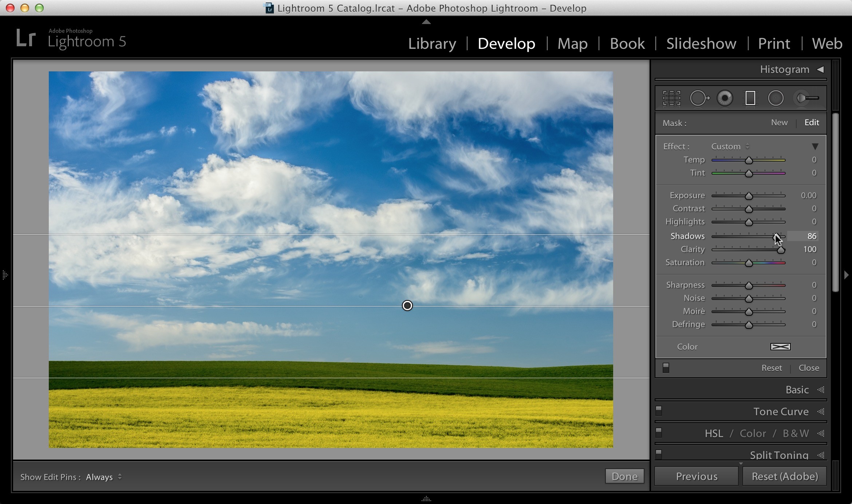Click the Temp slider handle
Image resolution: width=852 pixels, height=504 pixels.
click(x=749, y=160)
